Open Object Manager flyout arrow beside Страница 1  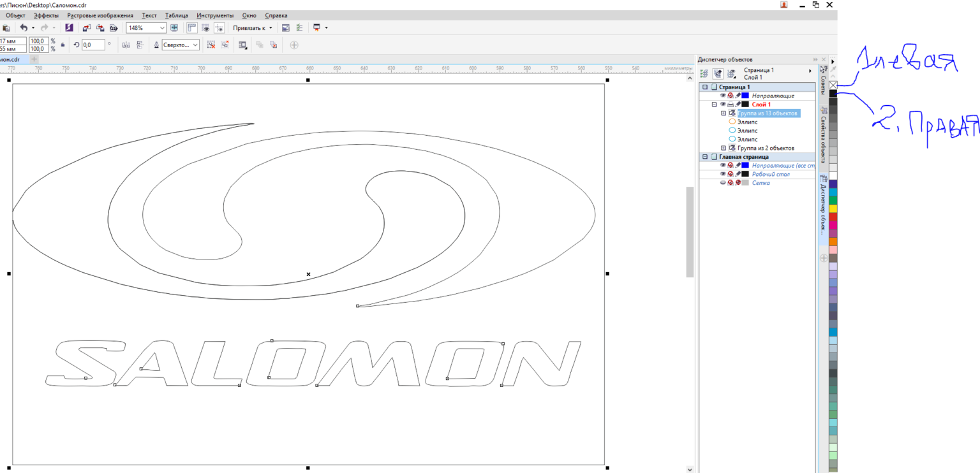tap(811, 71)
